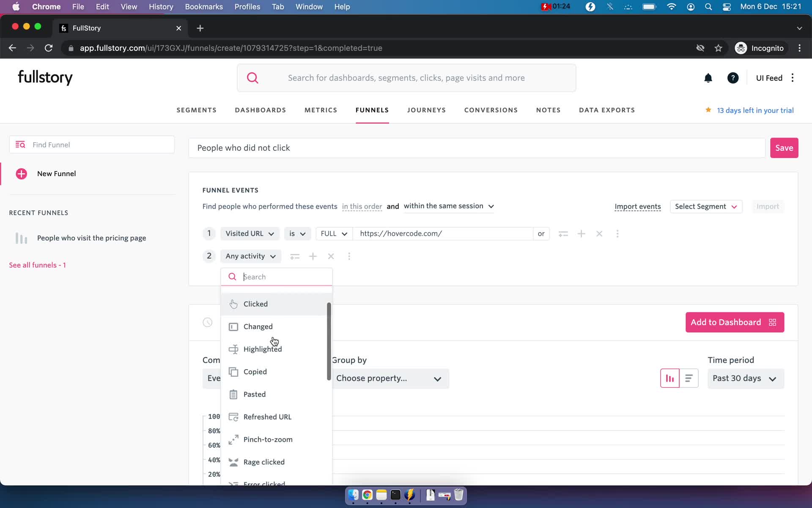Click the JOURNEYS navigation tab
Image resolution: width=812 pixels, height=508 pixels.
pos(426,110)
